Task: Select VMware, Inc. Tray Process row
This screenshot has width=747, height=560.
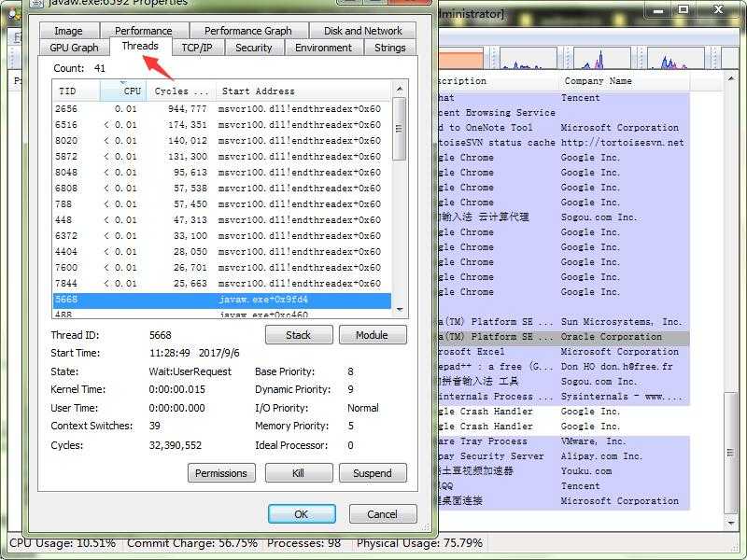Action: point(564,441)
